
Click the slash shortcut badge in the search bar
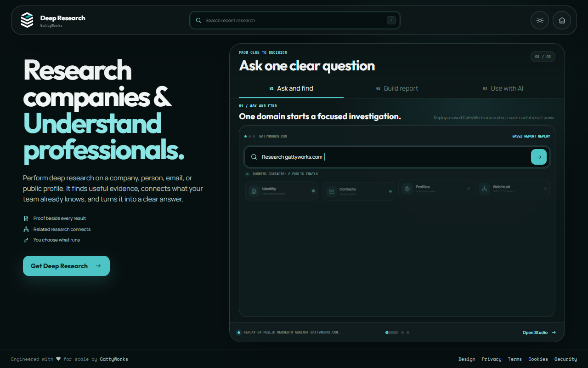(391, 20)
